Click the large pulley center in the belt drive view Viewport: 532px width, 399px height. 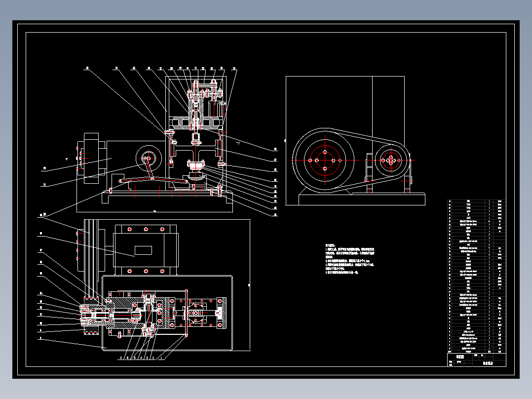(x=325, y=160)
